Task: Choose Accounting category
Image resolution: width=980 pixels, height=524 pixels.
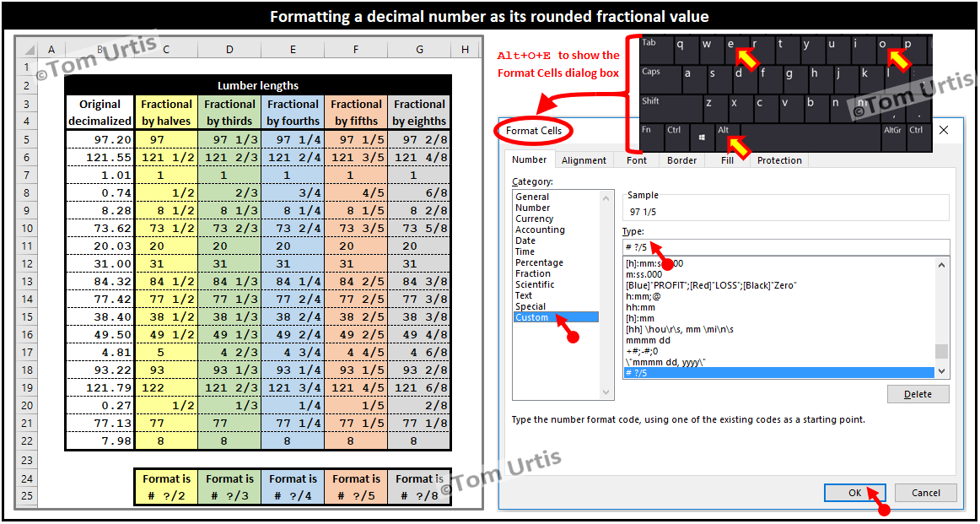Action: 540,230
